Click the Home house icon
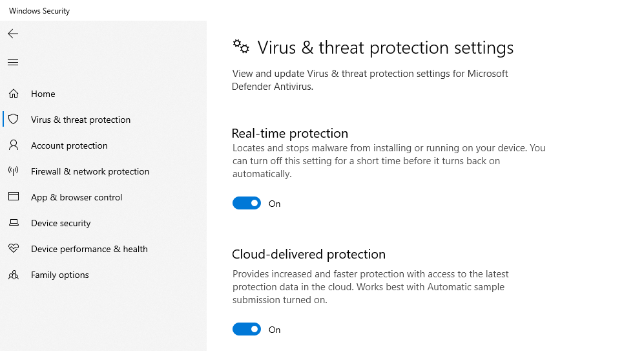 (14, 94)
